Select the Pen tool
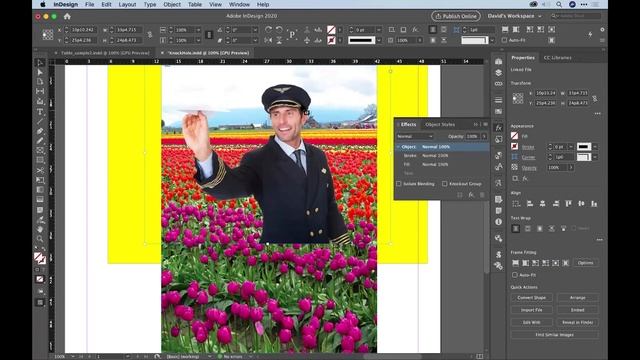The width and height of the screenshot is (640, 360). coord(40,131)
